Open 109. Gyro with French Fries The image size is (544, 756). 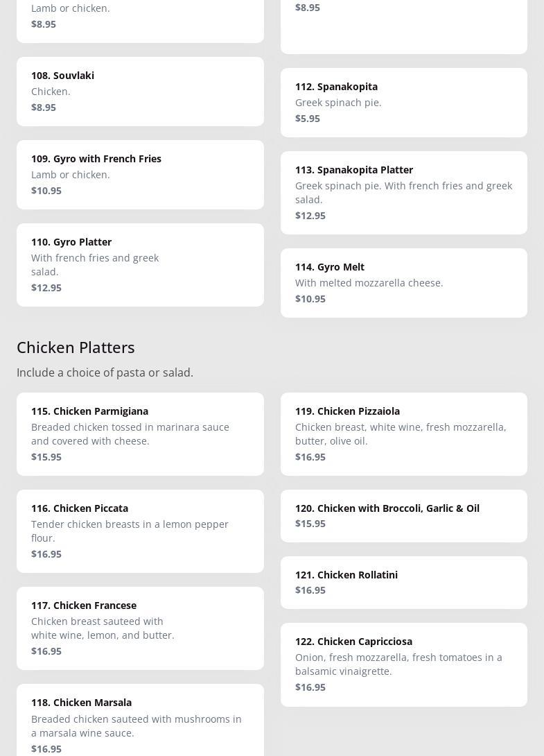[140, 174]
